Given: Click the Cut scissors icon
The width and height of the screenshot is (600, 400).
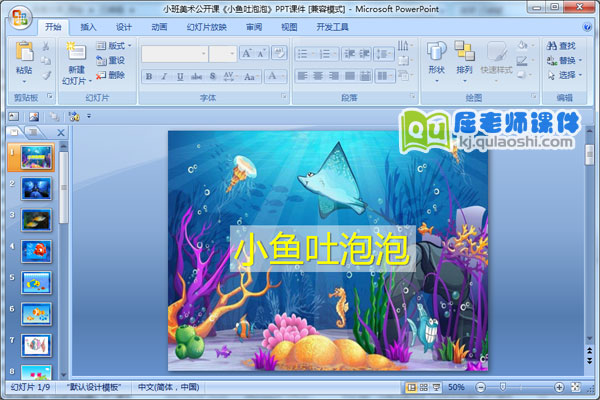Looking at the screenshot, I should pyautogui.click(x=46, y=46).
